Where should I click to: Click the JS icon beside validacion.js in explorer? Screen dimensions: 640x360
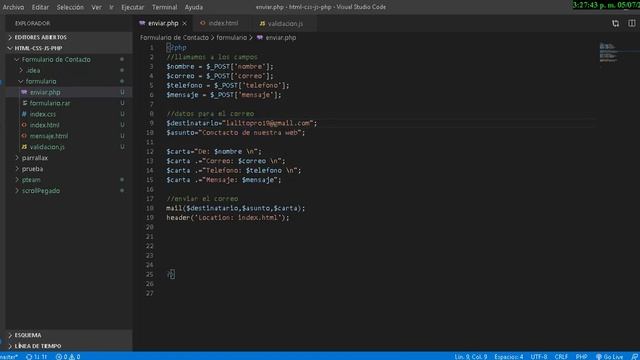(x=24, y=147)
